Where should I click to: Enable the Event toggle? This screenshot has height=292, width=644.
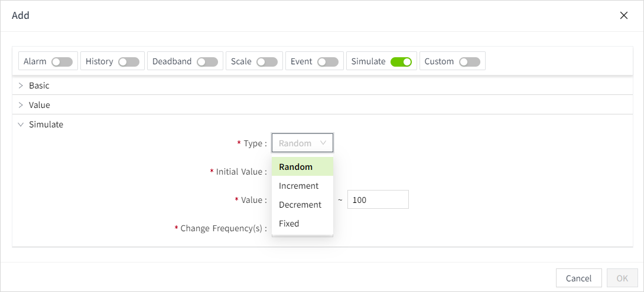[328, 61]
